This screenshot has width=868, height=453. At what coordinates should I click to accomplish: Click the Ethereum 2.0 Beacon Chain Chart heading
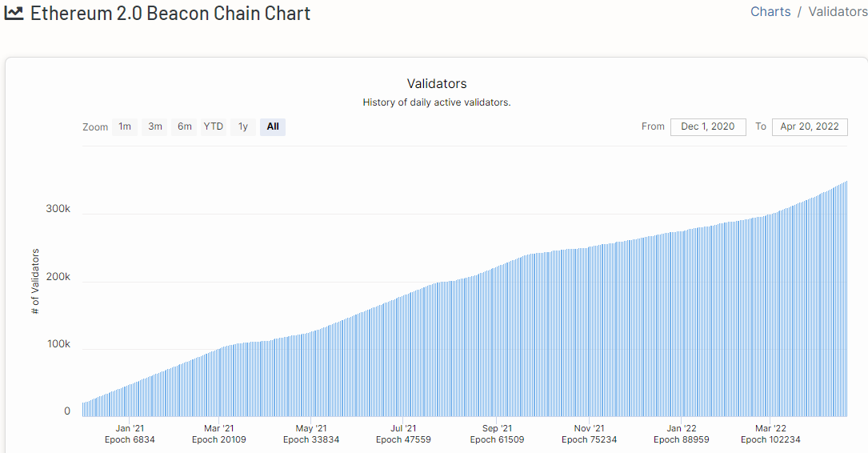(170, 14)
